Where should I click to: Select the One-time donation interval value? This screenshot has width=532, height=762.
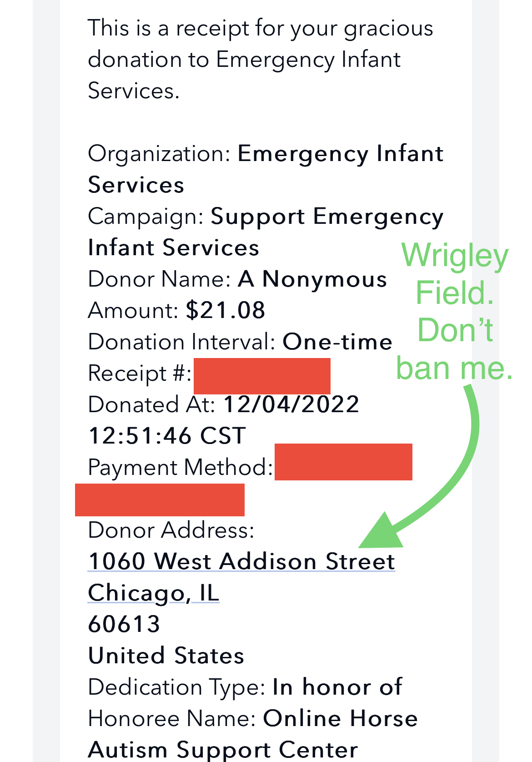337,342
